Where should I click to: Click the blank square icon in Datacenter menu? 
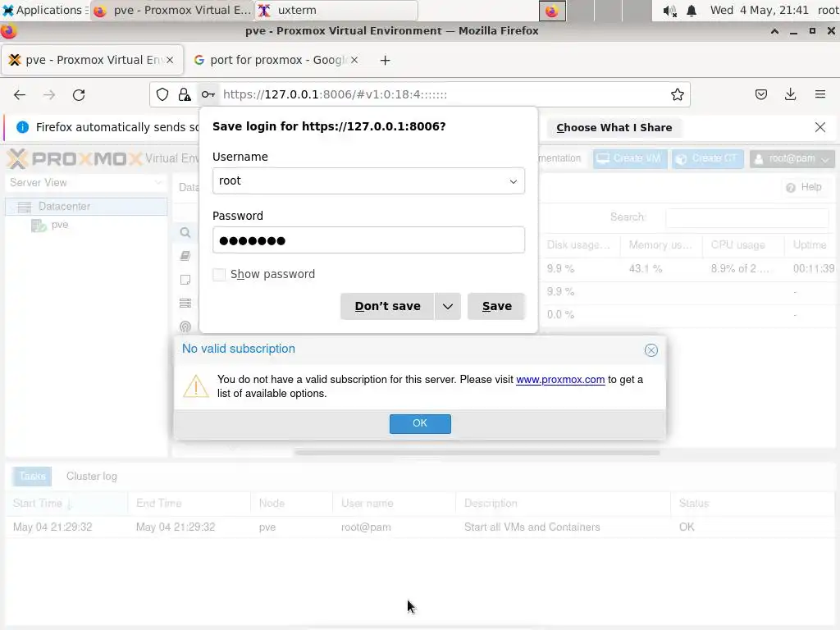click(185, 280)
